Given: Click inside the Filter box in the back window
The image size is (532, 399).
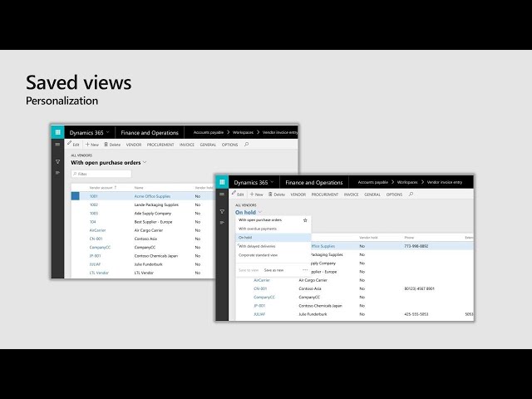Looking at the screenshot, I should coord(101,174).
